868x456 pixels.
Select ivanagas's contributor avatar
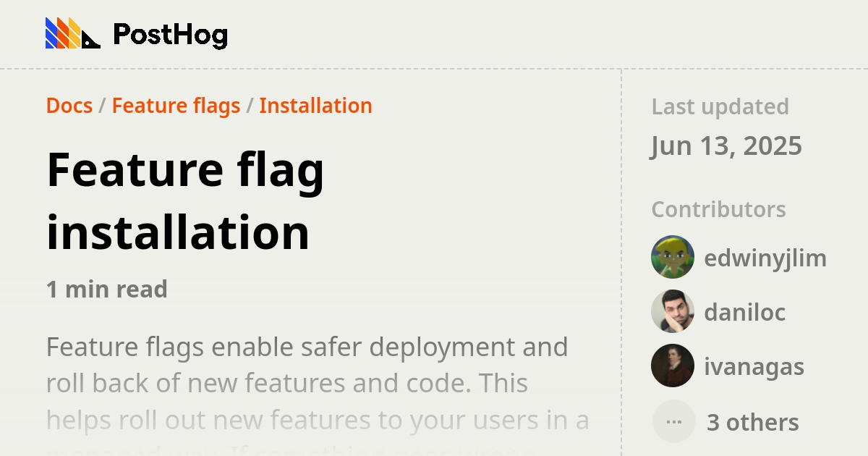click(673, 366)
